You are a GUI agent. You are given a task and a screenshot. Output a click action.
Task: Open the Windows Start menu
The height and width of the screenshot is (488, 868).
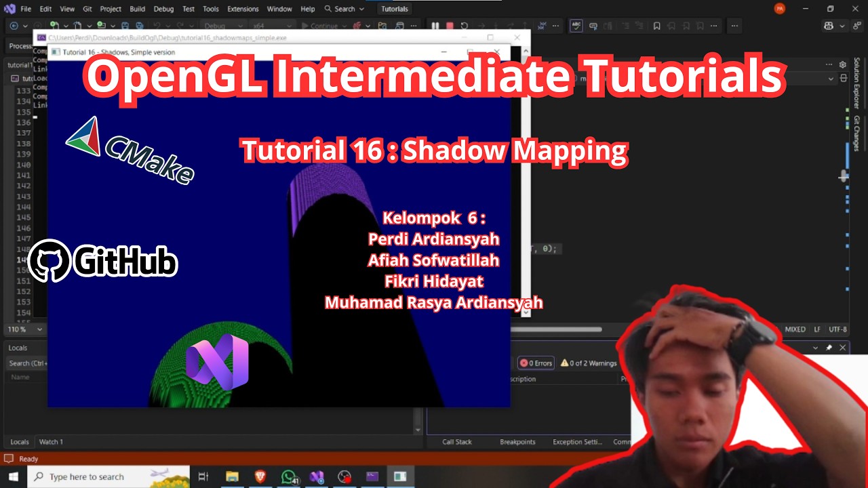tap(12, 476)
